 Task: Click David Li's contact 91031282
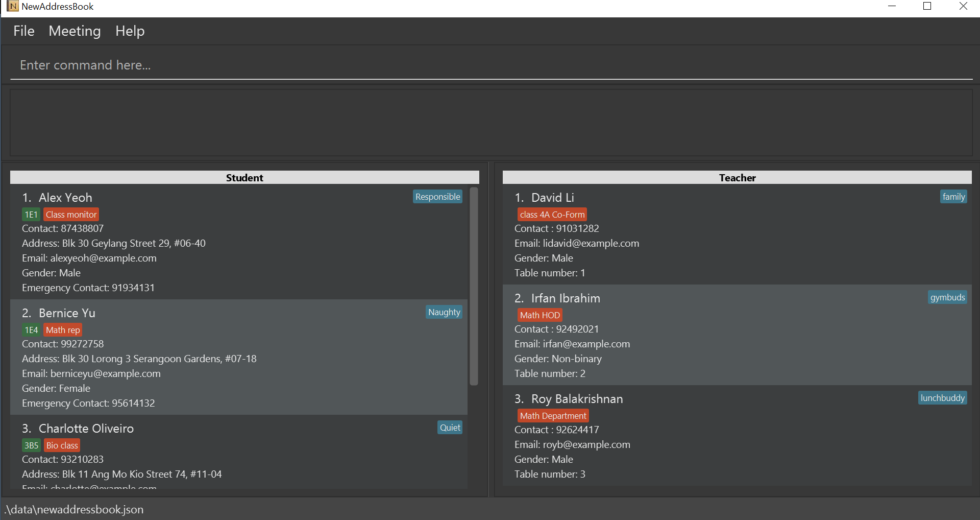[x=557, y=228]
